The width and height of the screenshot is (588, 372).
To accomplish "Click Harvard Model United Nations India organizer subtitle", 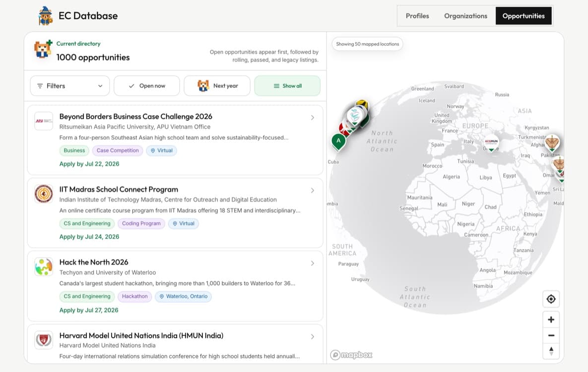I will tap(107, 345).
